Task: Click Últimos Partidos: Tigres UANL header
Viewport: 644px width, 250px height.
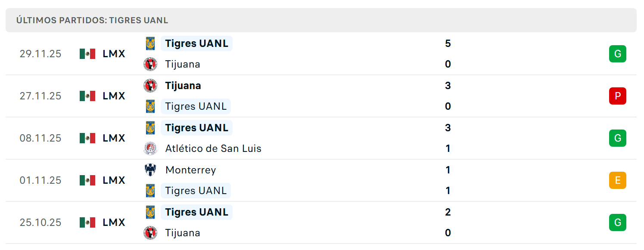Action: click(x=92, y=20)
